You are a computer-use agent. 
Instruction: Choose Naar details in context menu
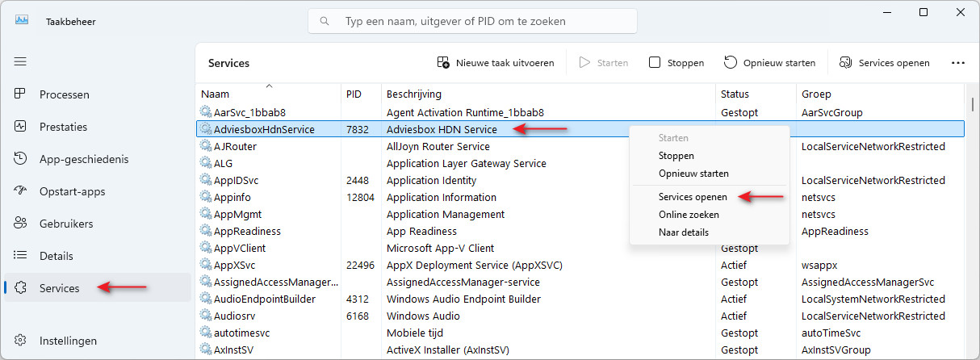tap(684, 232)
